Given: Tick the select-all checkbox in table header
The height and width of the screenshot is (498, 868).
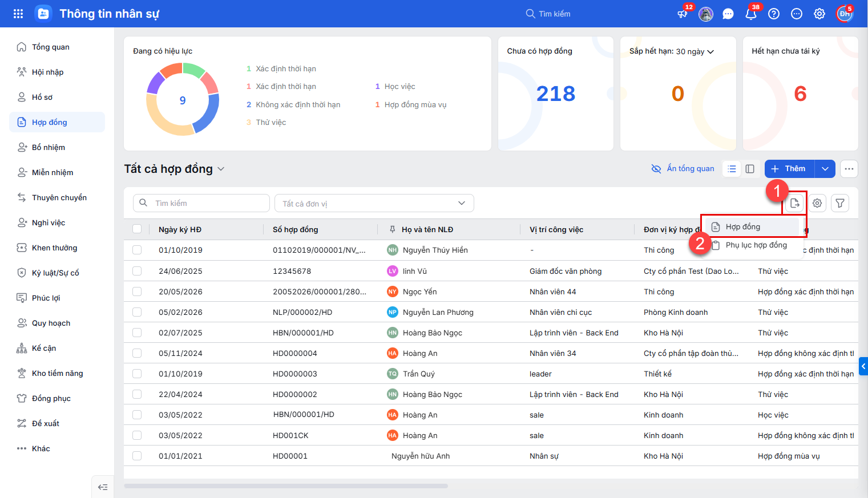Looking at the screenshot, I should (x=137, y=229).
